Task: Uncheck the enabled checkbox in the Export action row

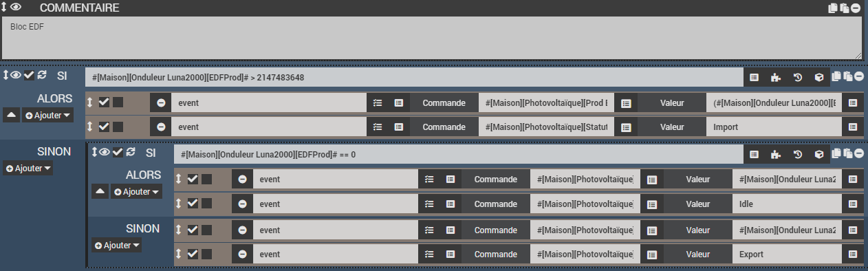Action: [x=193, y=254]
